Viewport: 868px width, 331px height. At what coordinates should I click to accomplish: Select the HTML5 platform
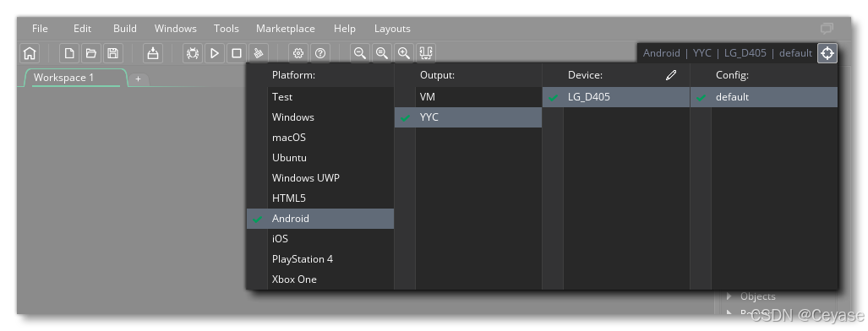click(x=320, y=198)
